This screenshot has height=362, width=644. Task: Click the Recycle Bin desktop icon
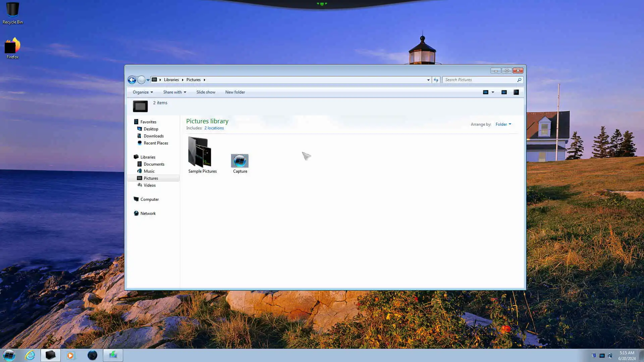point(12,11)
